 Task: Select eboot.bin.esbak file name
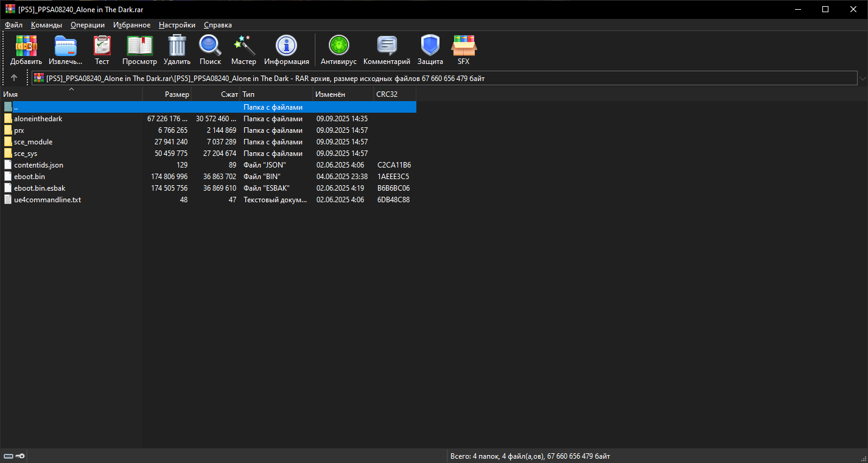pyautogui.click(x=40, y=188)
